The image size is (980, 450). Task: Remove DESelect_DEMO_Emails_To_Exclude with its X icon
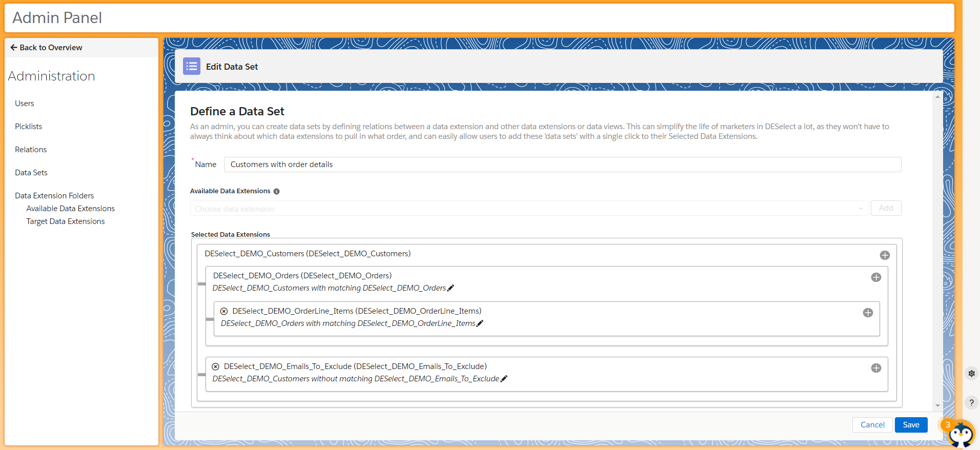tap(216, 366)
